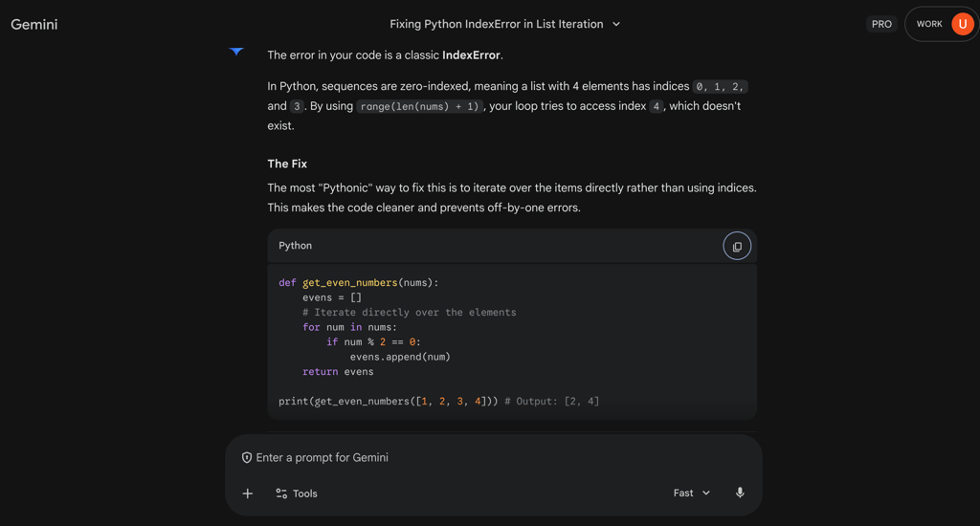This screenshot has width=980, height=526.
Task: Click the bold 'IndexError' word
Action: click(x=471, y=55)
